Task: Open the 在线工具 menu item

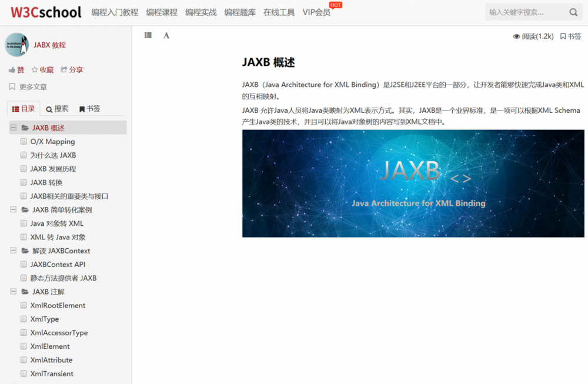Action: pyautogui.click(x=278, y=12)
